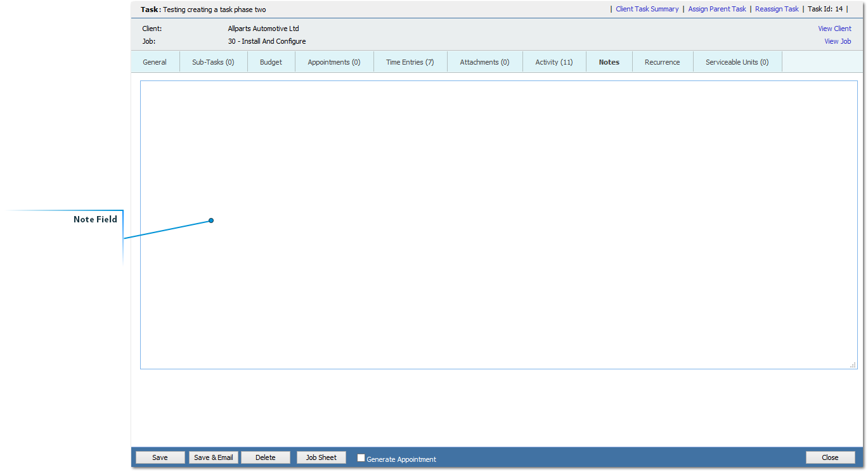Open Client Task Summary link
The height and width of the screenshot is (472, 868).
647,9
